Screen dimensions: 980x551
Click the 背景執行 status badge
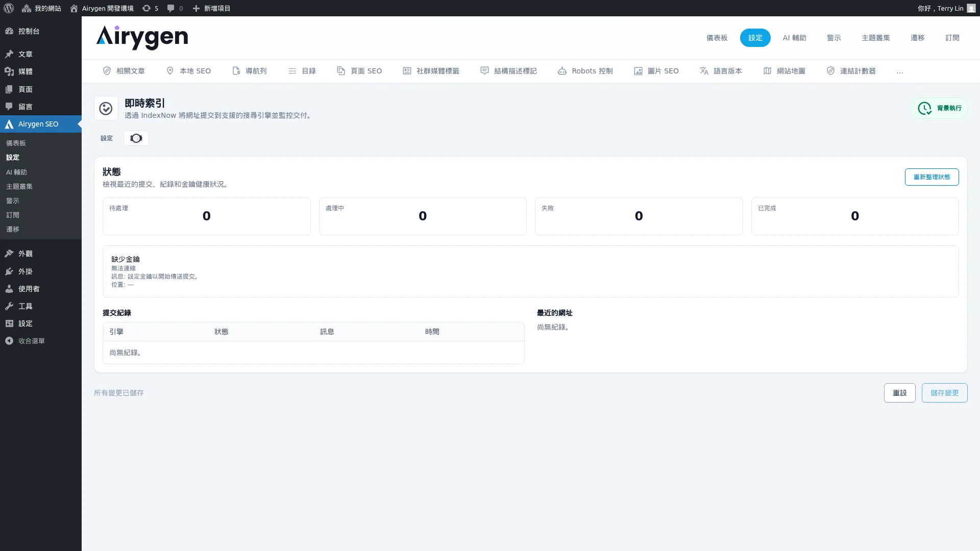939,108
